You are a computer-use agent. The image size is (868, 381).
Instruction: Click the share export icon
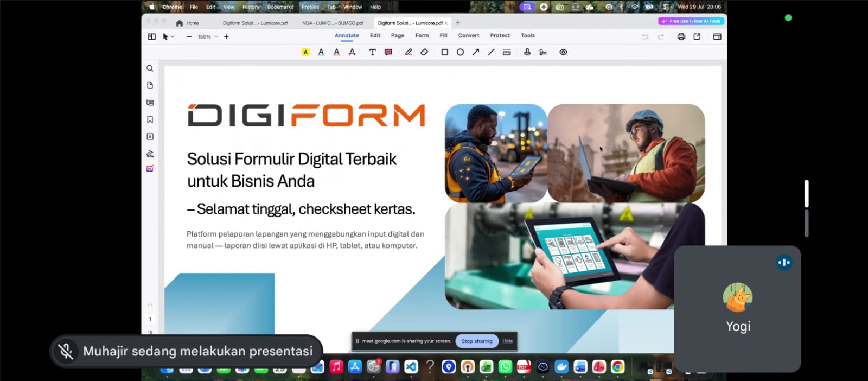[x=697, y=36]
